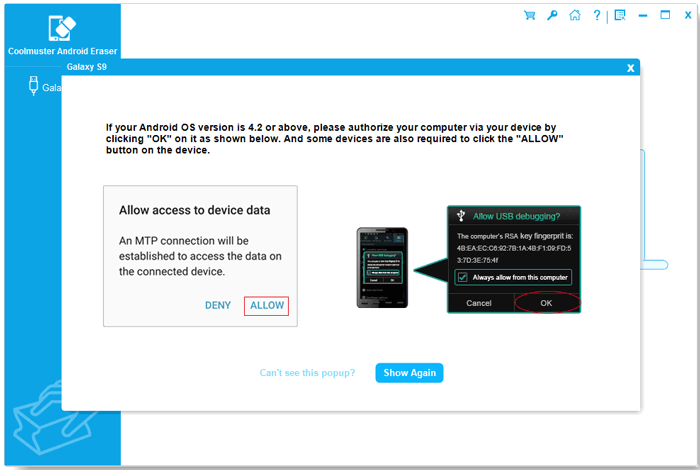Maximize the Coolmuster window

tap(665, 15)
